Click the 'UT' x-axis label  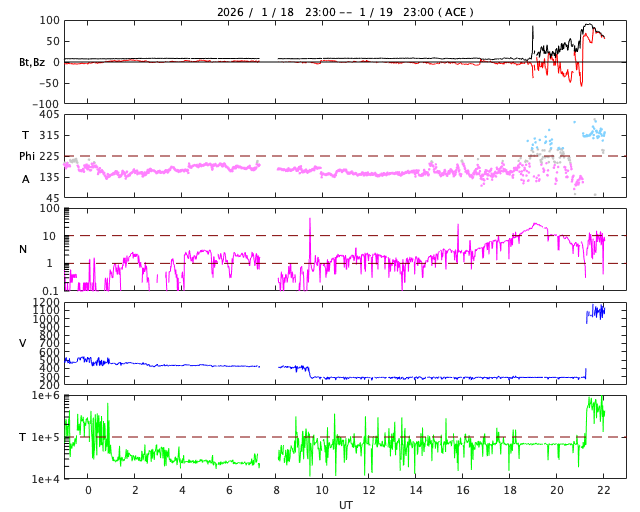pos(345,505)
